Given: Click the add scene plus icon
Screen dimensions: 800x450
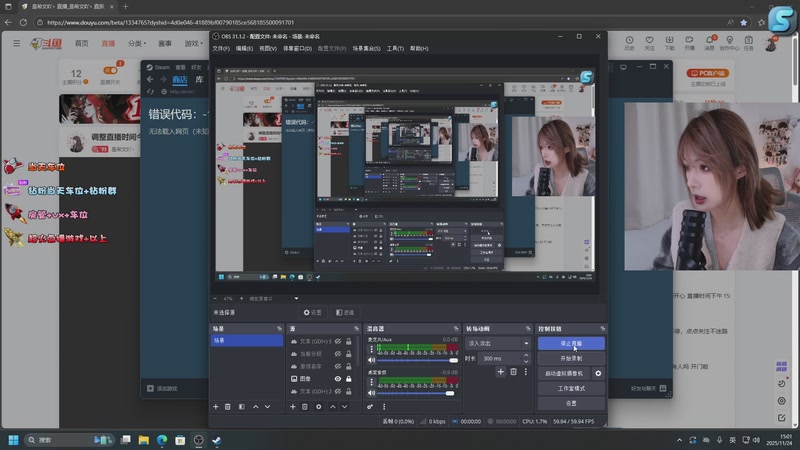Looking at the screenshot, I should click(215, 406).
